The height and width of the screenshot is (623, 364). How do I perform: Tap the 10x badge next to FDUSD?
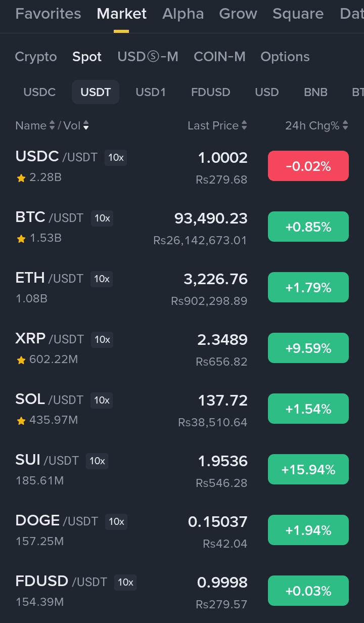(125, 582)
